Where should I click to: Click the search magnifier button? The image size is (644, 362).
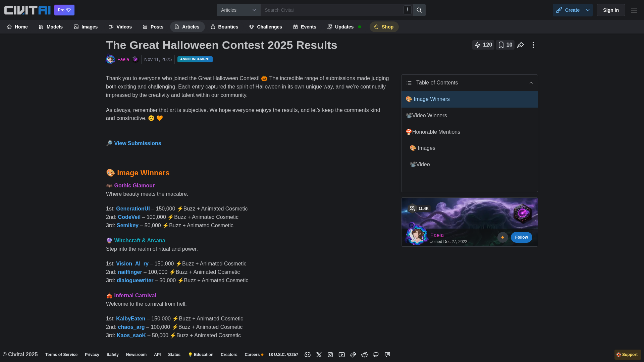[x=419, y=10]
